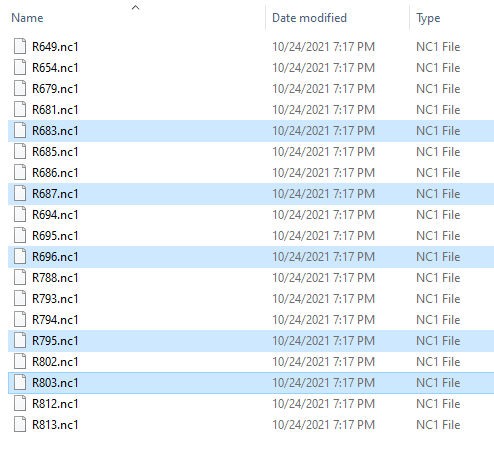This screenshot has height=454, width=494.
Task: Click the file icon for R803.nc1
Action: coord(20,382)
